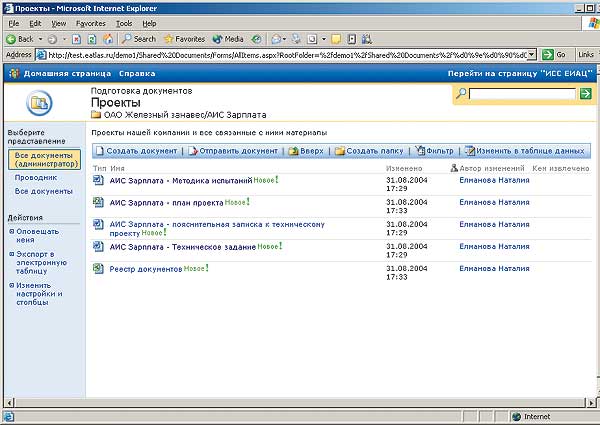Click Отправить документ toolbar button
The height and width of the screenshot is (425, 600).
tap(233, 151)
